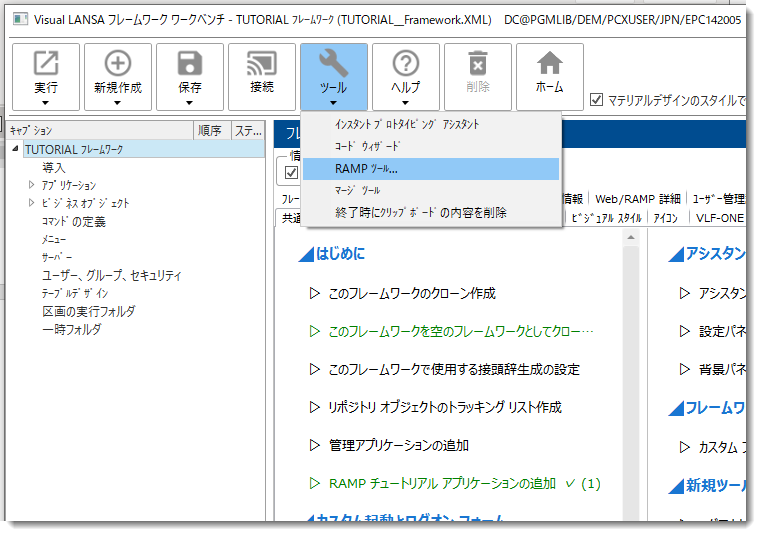Select メニュー tree item

53,239
